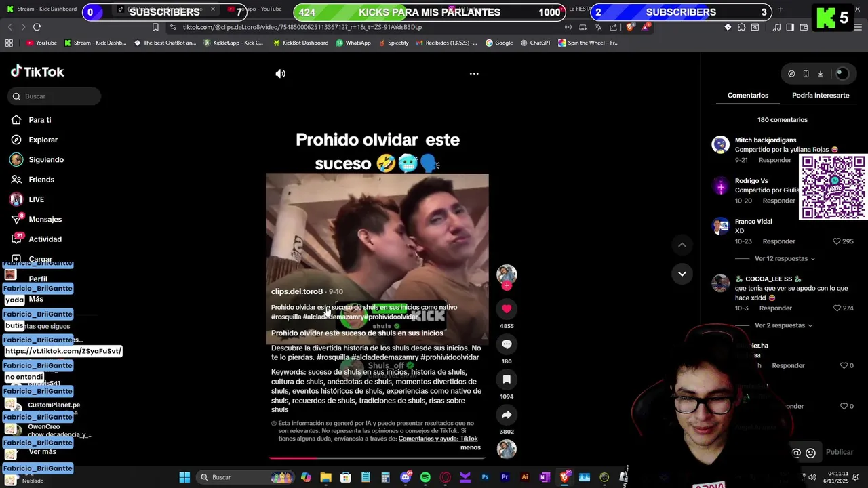Open comments via the speech bubble icon
This screenshot has width=868, height=488.
507,344
